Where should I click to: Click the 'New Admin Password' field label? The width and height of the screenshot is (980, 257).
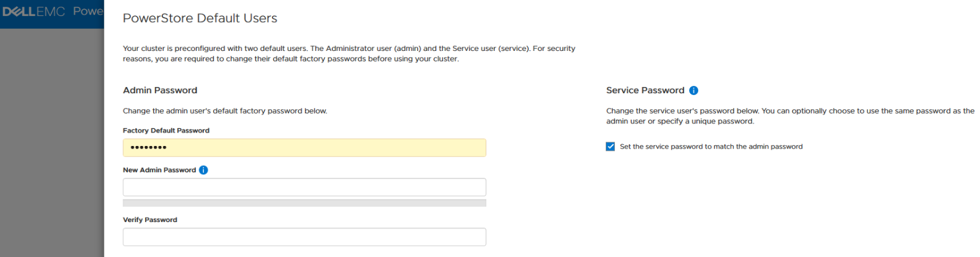(x=159, y=170)
